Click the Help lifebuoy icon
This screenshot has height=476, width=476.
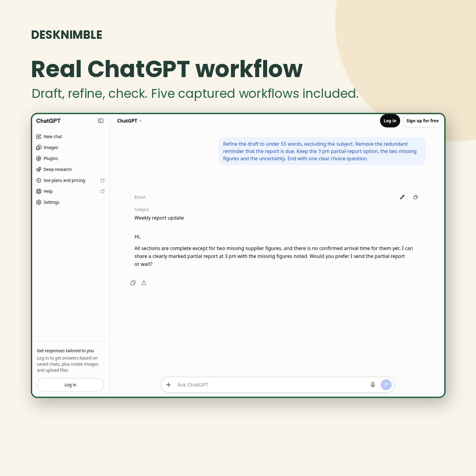pos(38,191)
